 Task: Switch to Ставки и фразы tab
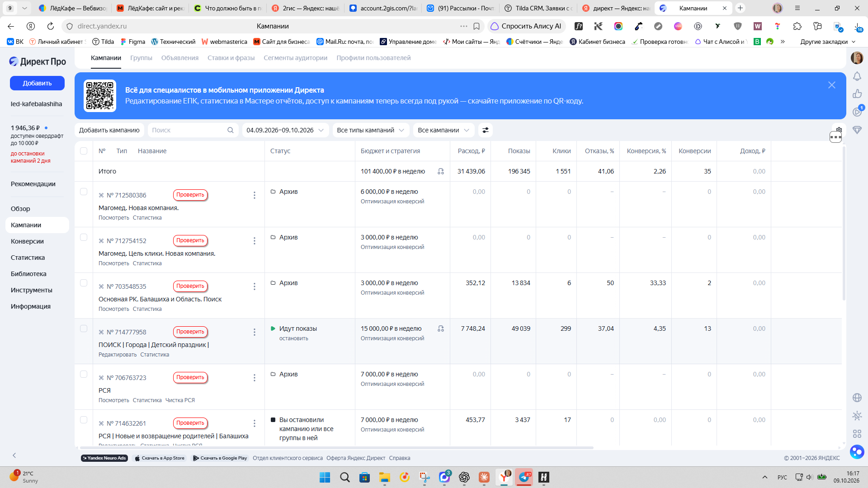tap(231, 58)
